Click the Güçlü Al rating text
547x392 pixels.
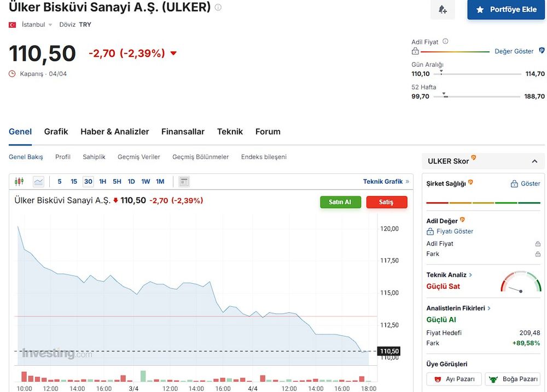[x=441, y=319]
